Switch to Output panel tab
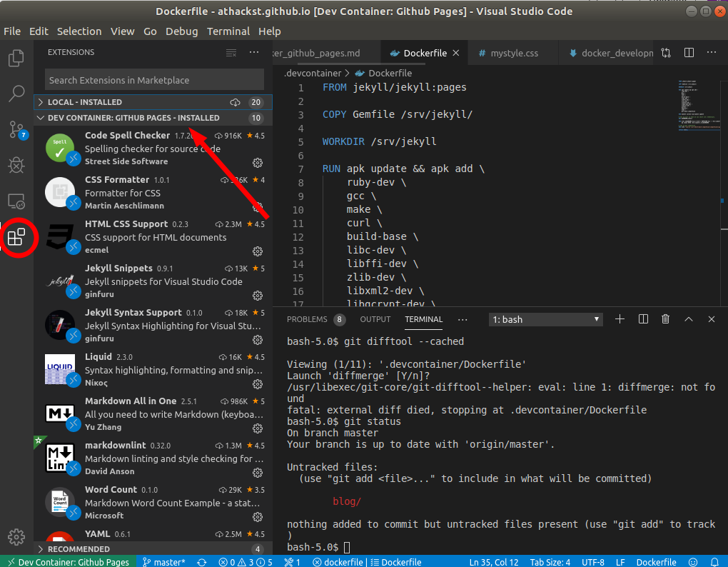 click(375, 319)
